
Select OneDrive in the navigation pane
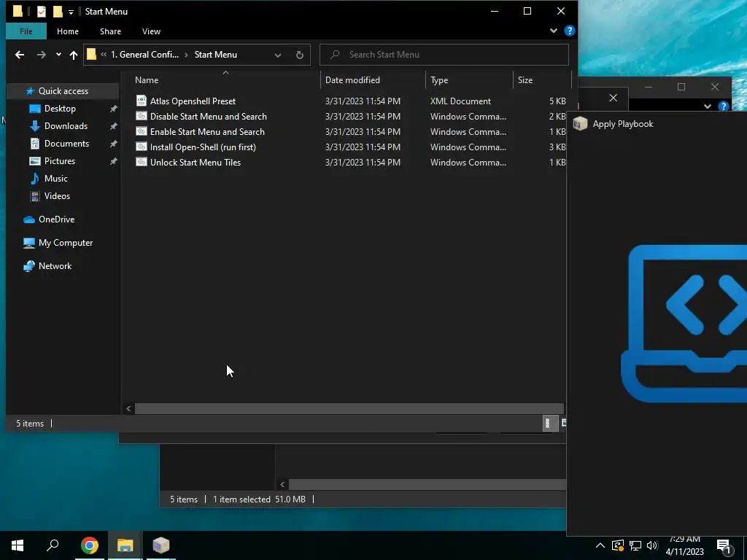[x=56, y=219]
